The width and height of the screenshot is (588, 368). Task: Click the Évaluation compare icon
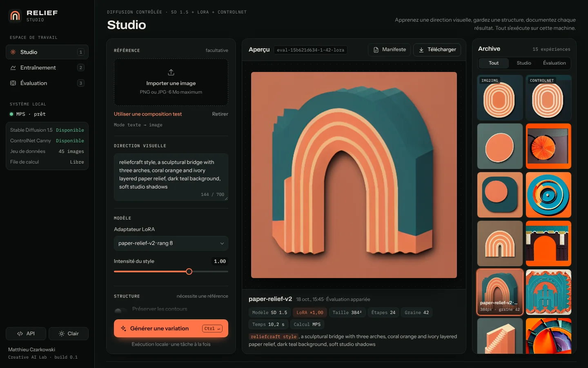point(13,83)
